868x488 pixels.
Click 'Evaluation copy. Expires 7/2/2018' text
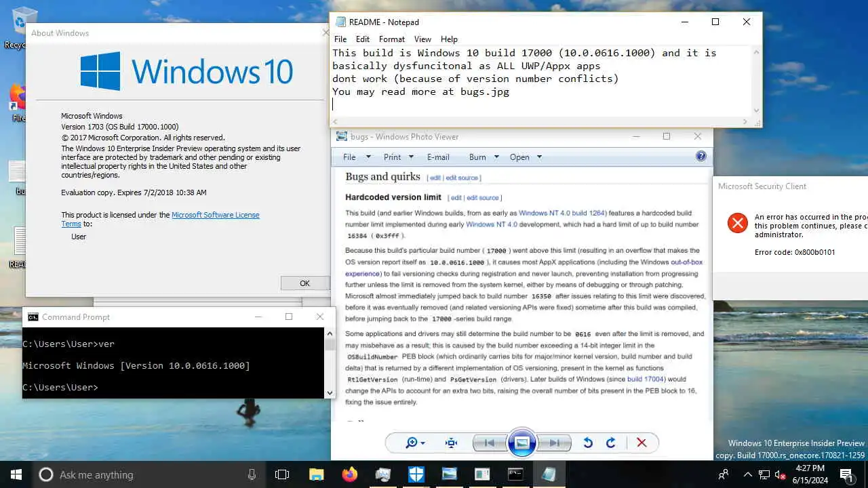134,192
